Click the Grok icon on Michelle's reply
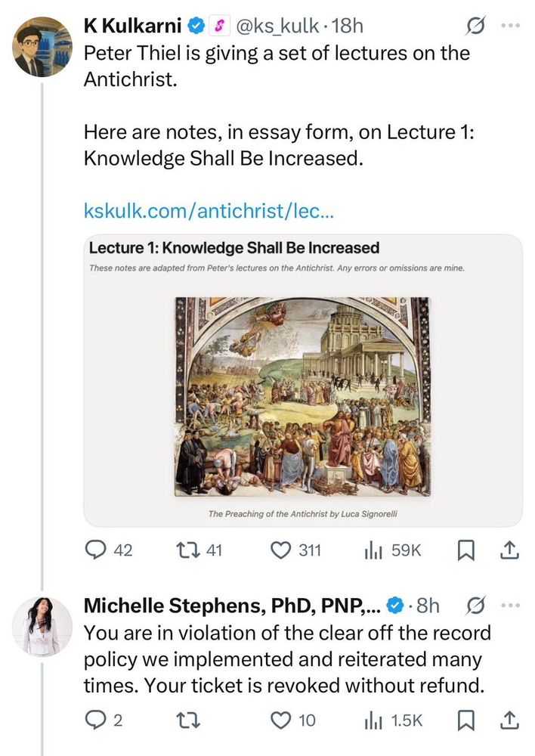535x756 pixels. 475,606
